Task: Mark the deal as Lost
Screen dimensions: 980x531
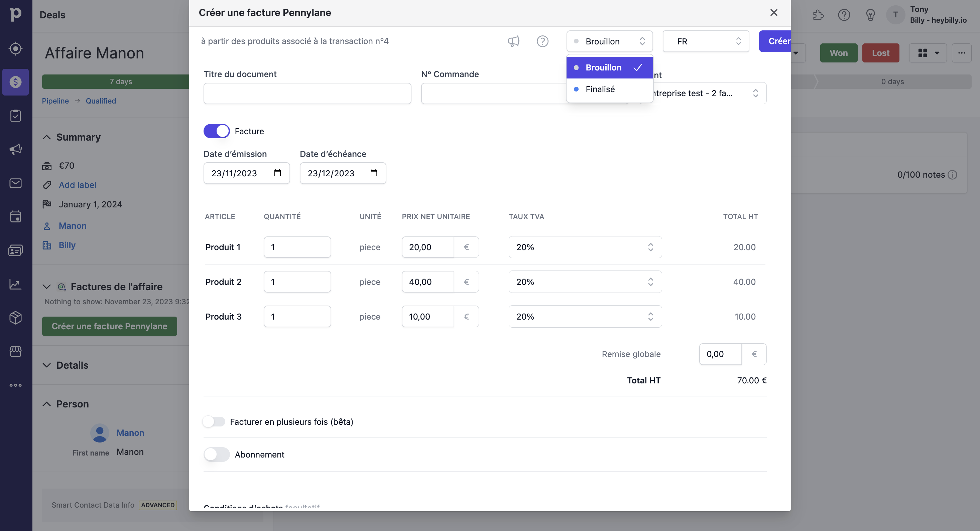Action: click(x=881, y=53)
